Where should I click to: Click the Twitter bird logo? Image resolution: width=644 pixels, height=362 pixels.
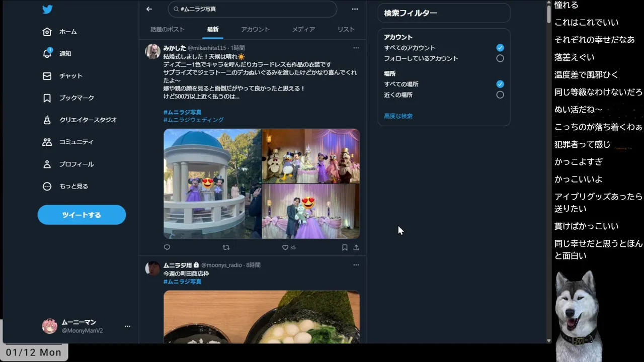click(x=47, y=9)
